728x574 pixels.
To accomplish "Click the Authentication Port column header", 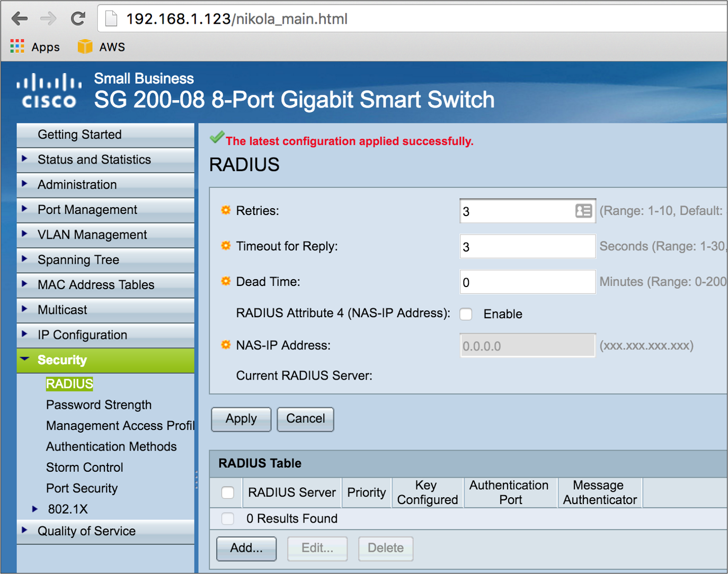I will coord(510,492).
